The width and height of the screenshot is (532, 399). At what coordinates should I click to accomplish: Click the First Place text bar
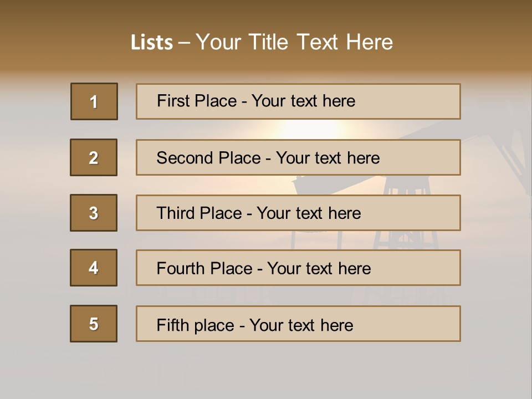pos(298,101)
